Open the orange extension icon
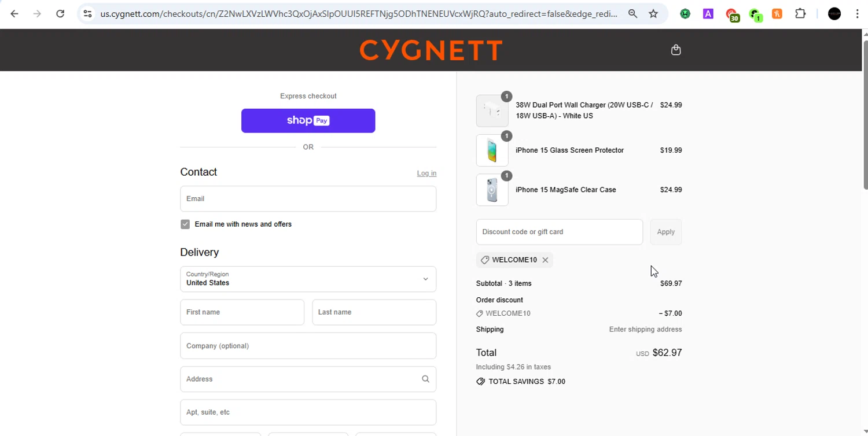Viewport: 868px width, 436px height. pos(777,13)
